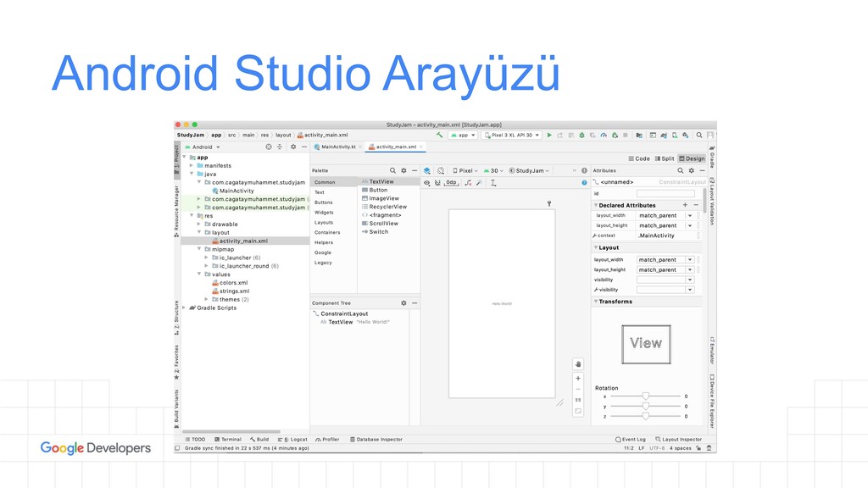Click the Infer Constraints magic wand icon

479,183
